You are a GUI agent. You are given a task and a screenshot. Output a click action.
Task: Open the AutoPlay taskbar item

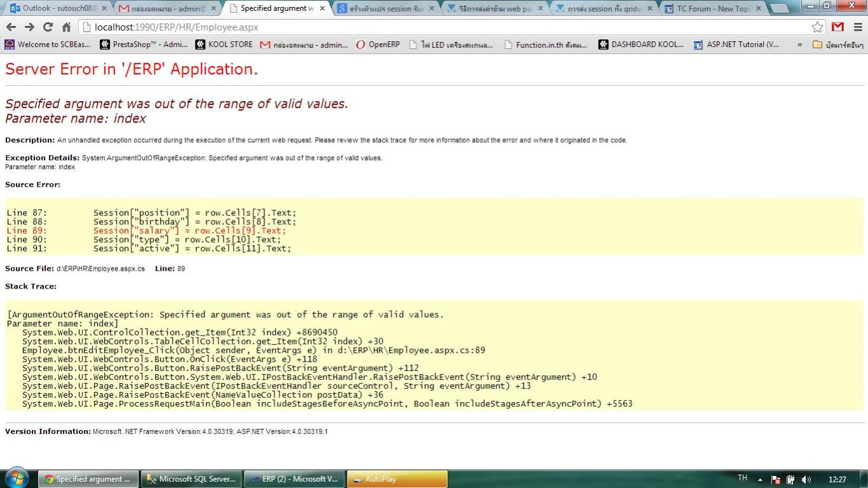(397, 479)
